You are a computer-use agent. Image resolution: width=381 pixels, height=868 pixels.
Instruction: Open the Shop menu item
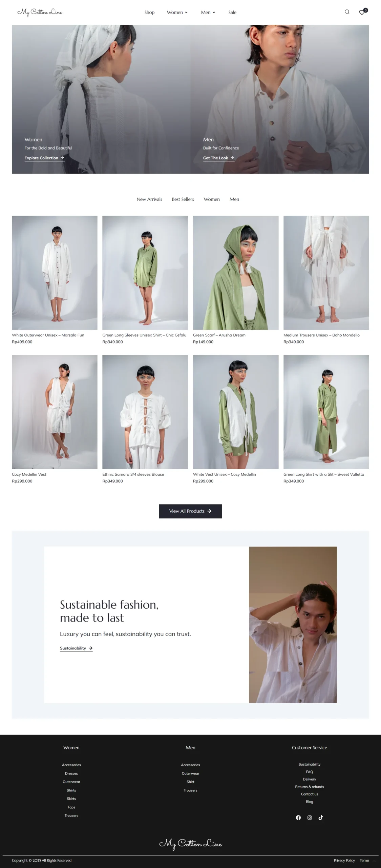(149, 12)
